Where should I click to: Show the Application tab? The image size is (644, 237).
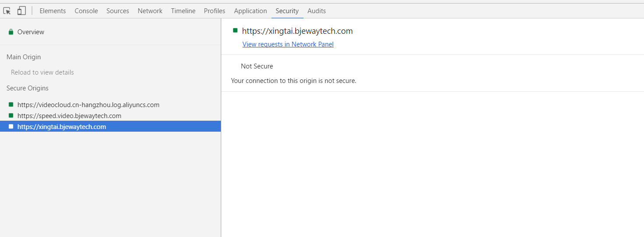pos(251,11)
